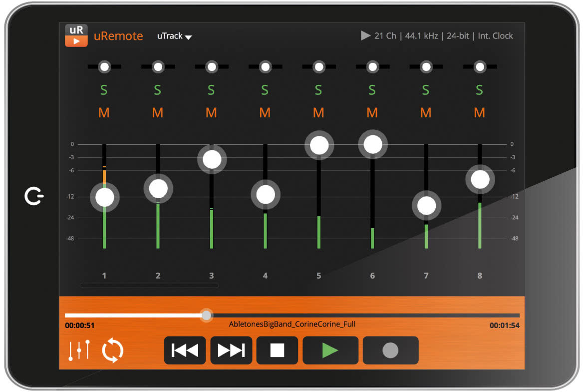Click the 44.1 kHz sample rate text
Viewport: 584px width, 392px height.
tap(421, 36)
